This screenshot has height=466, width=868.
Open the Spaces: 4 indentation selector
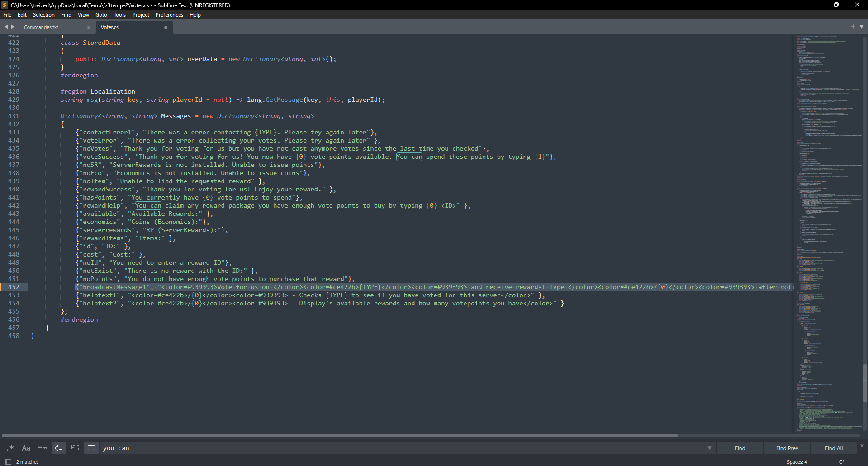[797, 462]
